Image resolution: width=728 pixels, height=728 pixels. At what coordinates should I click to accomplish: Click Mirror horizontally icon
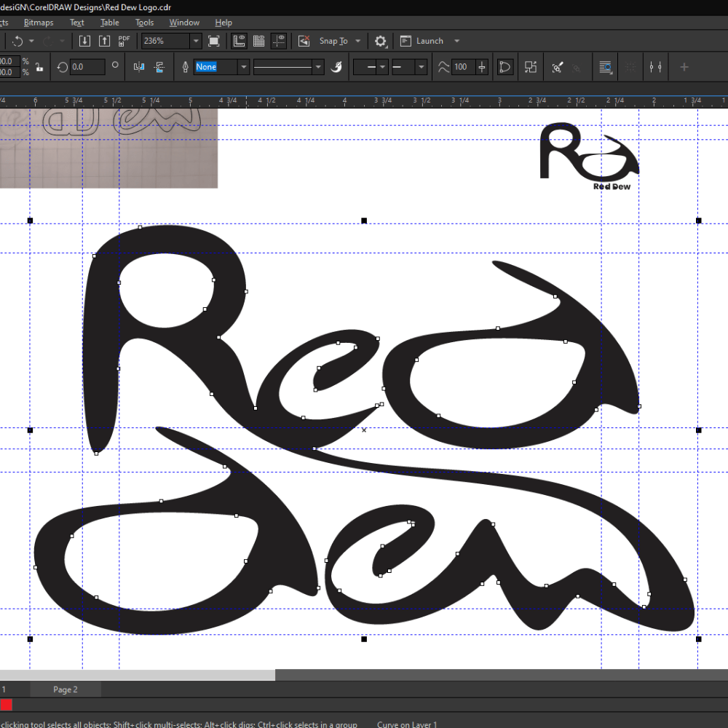click(139, 67)
